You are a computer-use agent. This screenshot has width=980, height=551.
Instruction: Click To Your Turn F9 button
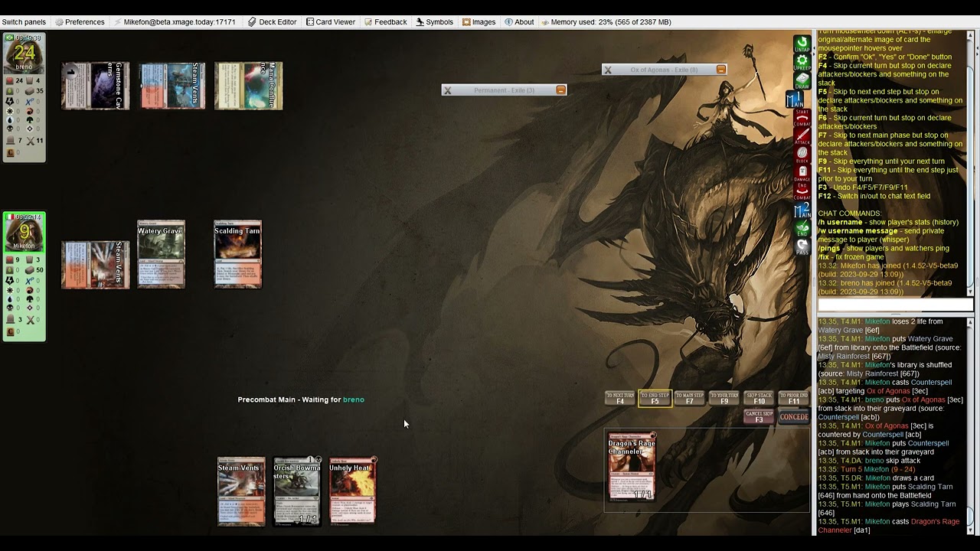click(x=724, y=399)
